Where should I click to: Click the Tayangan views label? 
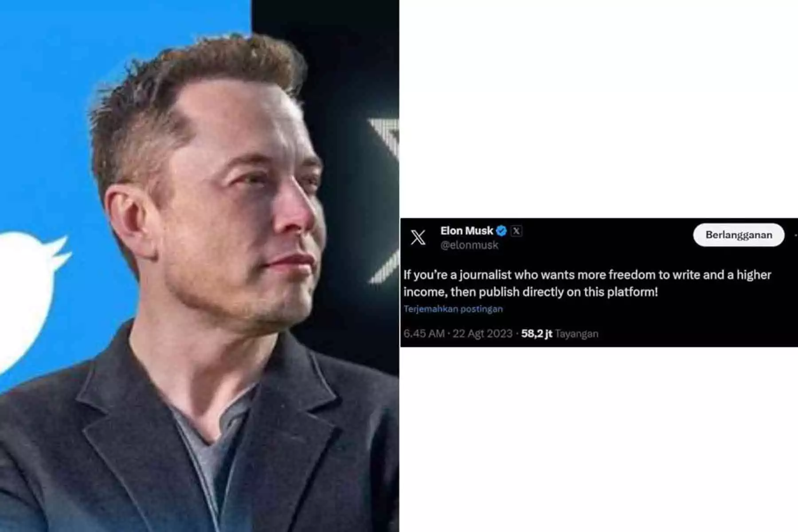pyautogui.click(x=577, y=333)
